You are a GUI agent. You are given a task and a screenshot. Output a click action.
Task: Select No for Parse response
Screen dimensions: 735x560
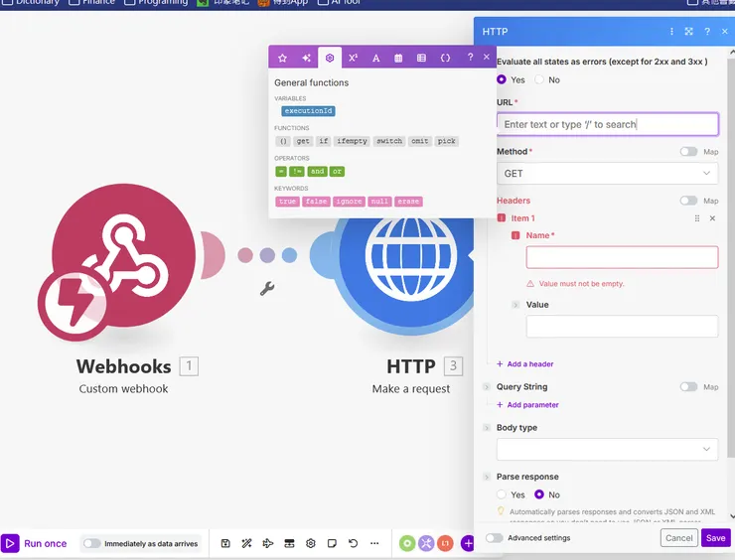(539, 494)
